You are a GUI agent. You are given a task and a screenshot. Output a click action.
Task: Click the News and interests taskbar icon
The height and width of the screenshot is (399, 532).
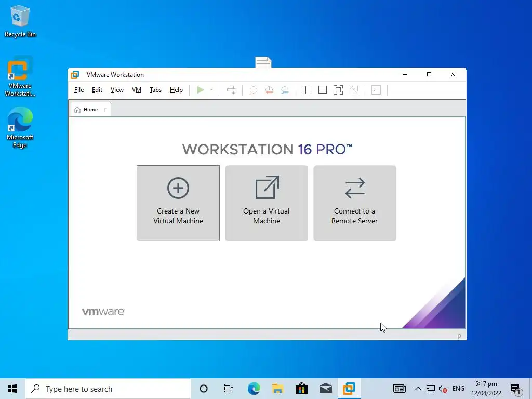[x=400, y=389]
